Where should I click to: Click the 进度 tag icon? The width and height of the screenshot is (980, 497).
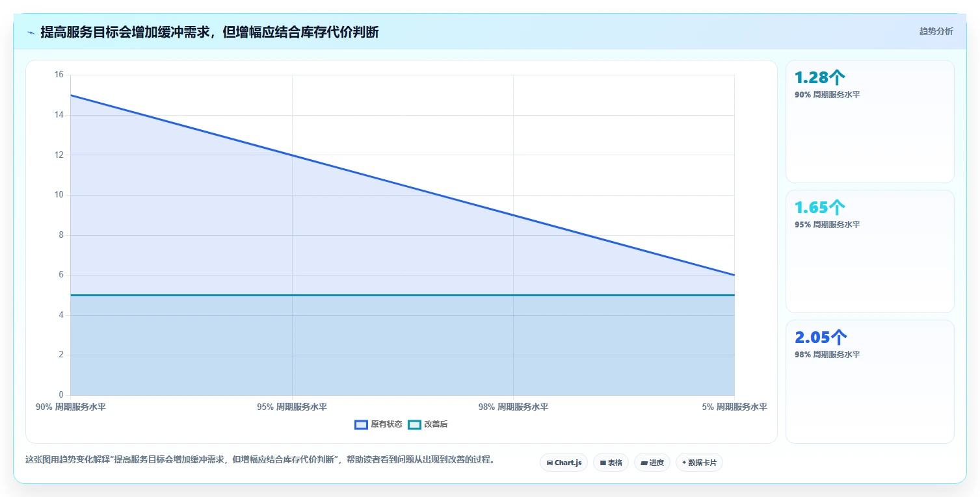pos(644,463)
